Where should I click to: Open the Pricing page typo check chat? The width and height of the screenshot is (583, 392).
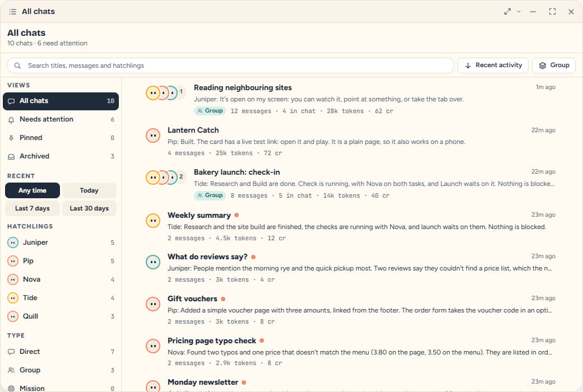tap(350, 352)
